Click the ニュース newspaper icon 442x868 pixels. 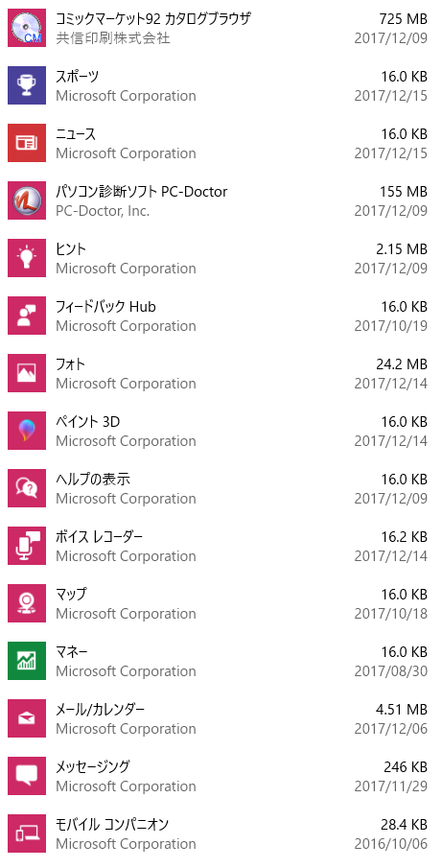[x=27, y=143]
